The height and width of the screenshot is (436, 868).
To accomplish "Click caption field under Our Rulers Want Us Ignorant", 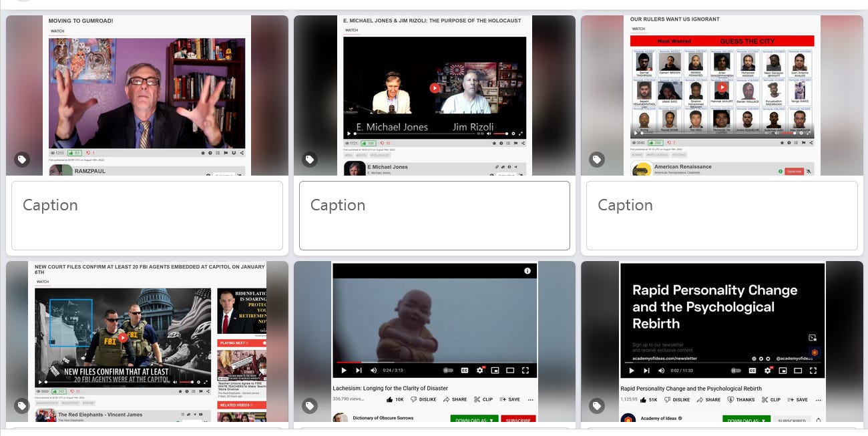I will coord(722,216).
